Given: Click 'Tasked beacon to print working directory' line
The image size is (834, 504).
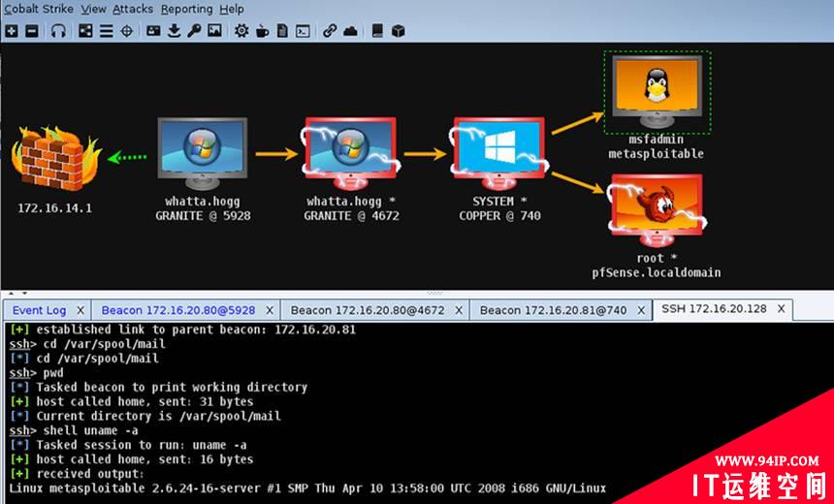Looking at the screenshot, I should pyautogui.click(x=158, y=387).
